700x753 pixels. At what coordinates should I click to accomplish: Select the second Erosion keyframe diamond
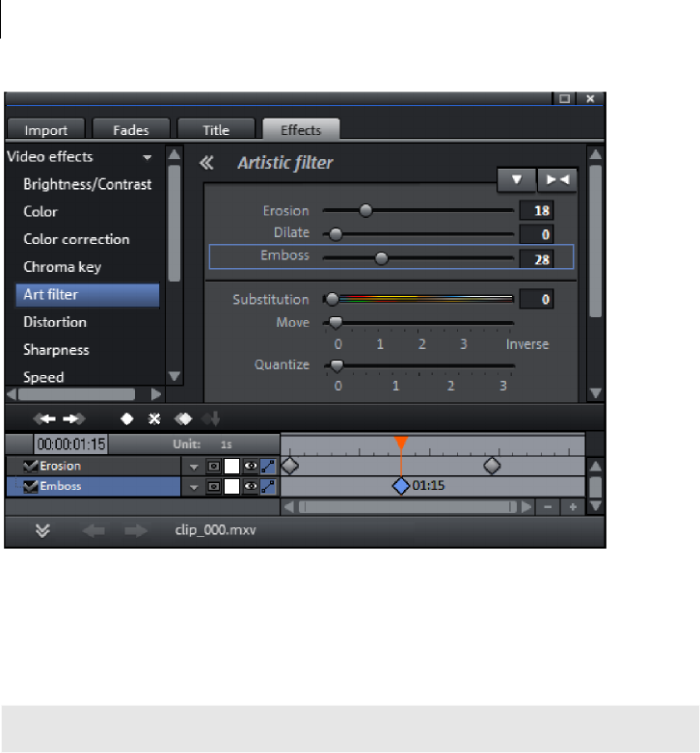point(492,466)
